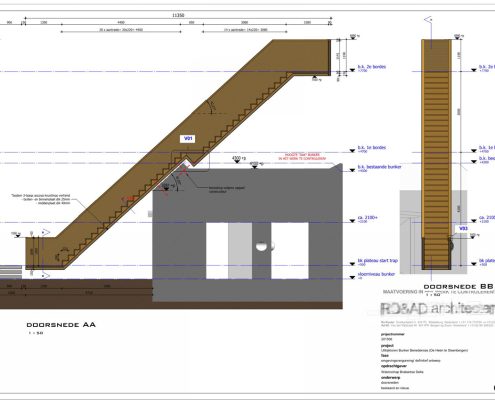Select the overall '11350' dimension value
Image resolution: width=495 pixels, height=400 pixels.
(x=178, y=15)
